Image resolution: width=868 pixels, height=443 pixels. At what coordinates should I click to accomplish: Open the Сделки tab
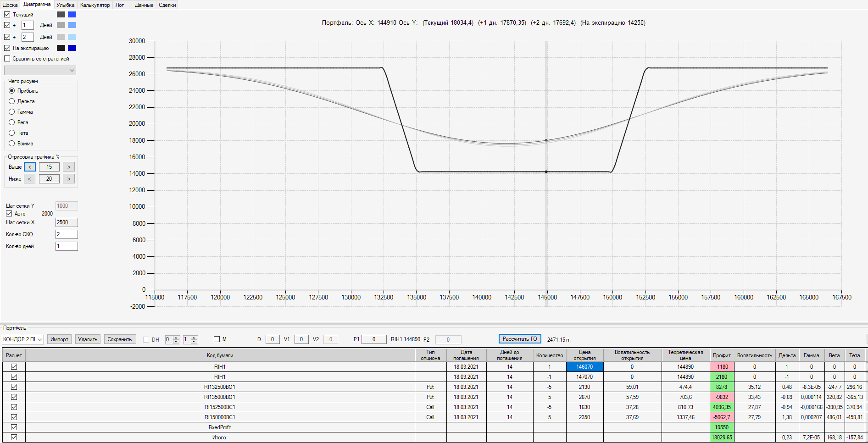(x=167, y=5)
